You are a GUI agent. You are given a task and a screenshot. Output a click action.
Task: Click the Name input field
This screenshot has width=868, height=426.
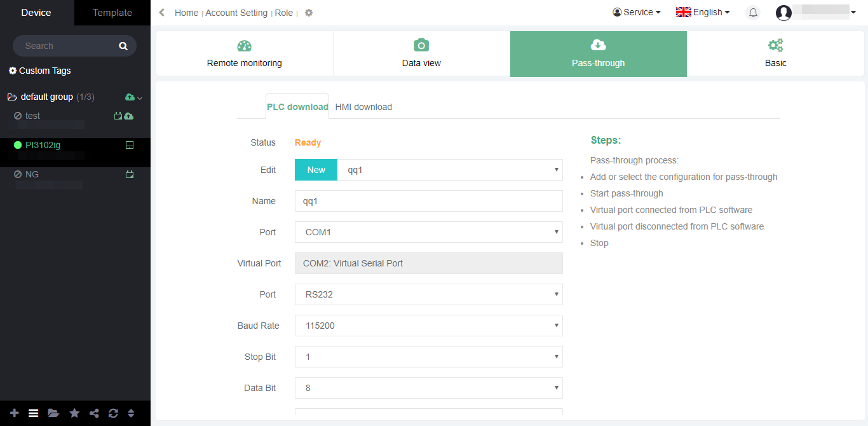click(x=428, y=201)
